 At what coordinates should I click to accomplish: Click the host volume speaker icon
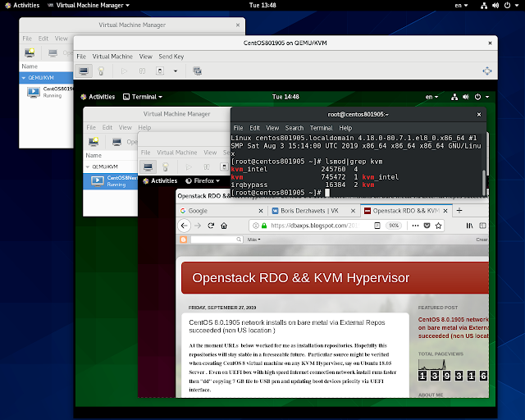point(495,6)
